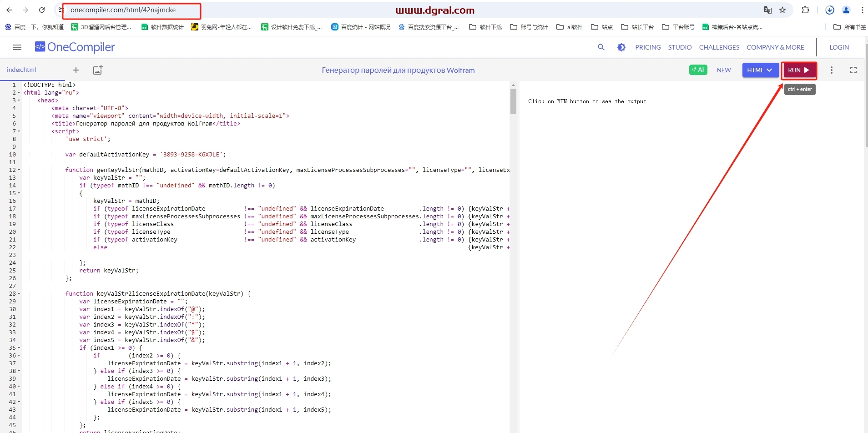
Task: Collapse the html tag fold on line 2
Action: [19, 93]
